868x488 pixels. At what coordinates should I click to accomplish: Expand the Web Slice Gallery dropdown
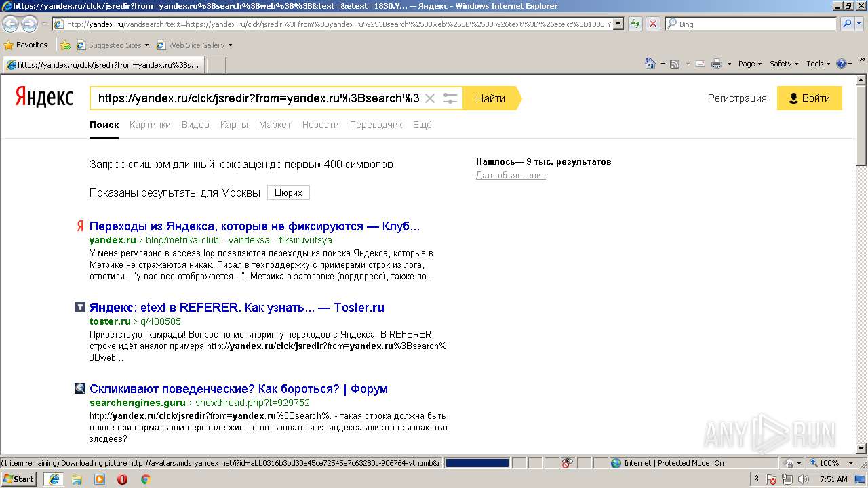[x=230, y=45]
